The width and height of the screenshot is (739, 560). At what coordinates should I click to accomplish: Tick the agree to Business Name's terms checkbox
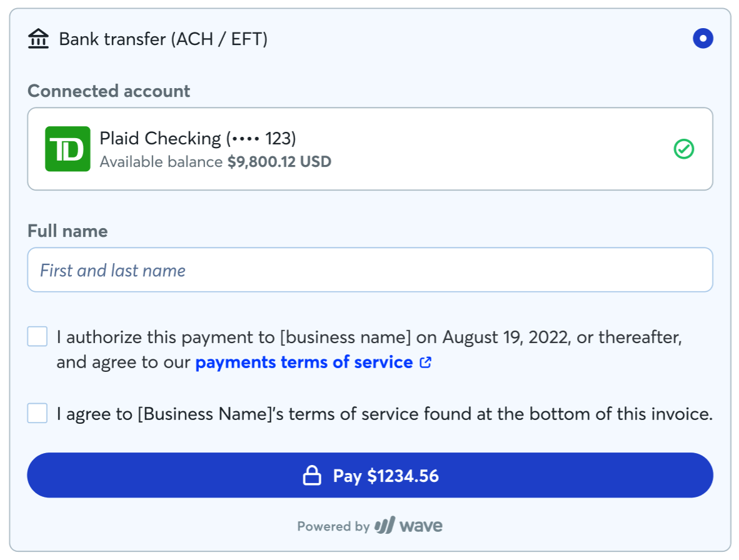pyautogui.click(x=38, y=413)
